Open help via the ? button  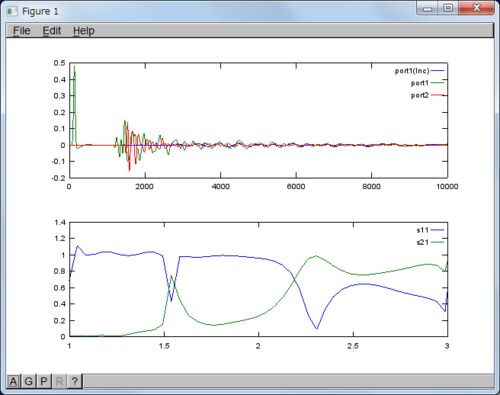[x=75, y=381]
